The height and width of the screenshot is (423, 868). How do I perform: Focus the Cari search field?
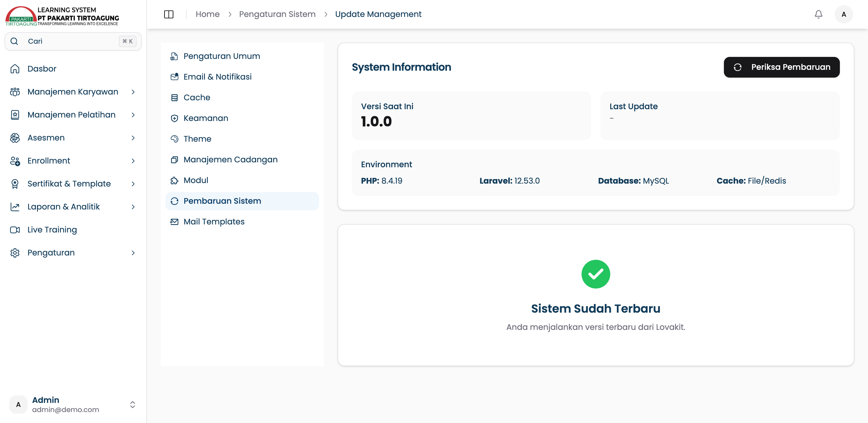73,41
